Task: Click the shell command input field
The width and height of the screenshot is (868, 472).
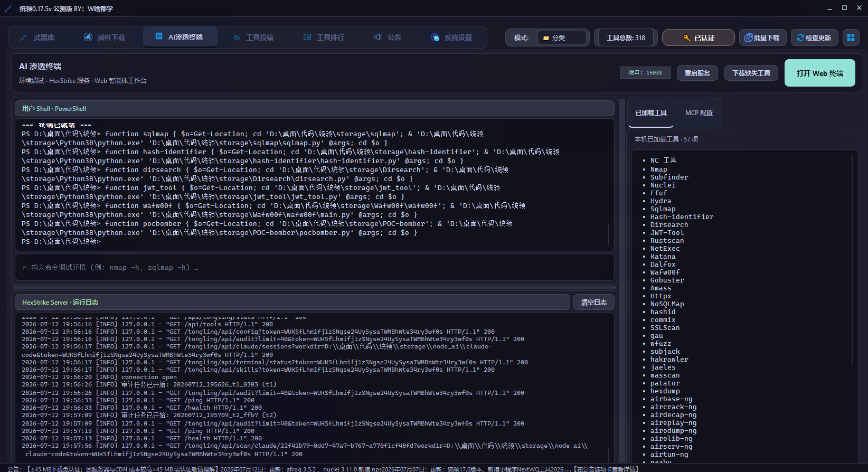Action: coord(315,268)
